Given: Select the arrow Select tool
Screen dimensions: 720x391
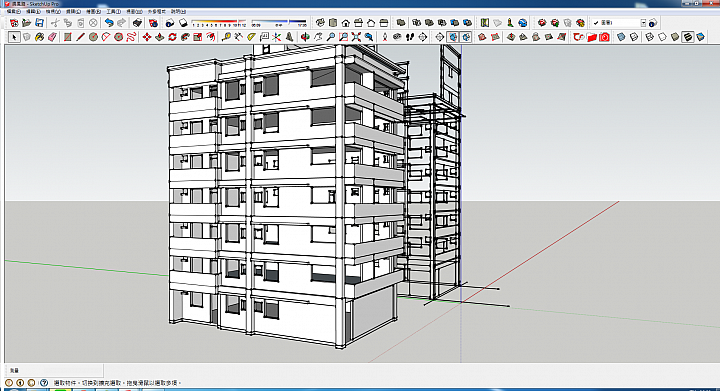Looking at the screenshot, I should (x=14, y=37).
